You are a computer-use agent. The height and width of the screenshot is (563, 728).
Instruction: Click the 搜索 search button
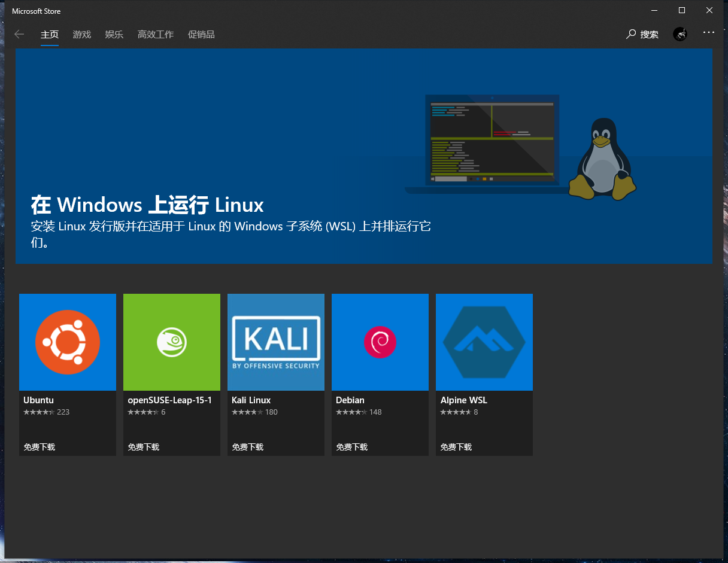tap(642, 34)
